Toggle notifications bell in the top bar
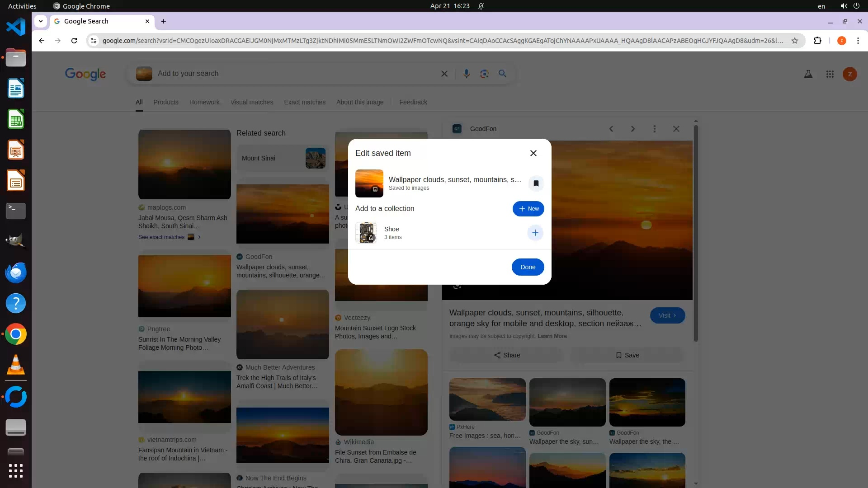 [x=481, y=6]
